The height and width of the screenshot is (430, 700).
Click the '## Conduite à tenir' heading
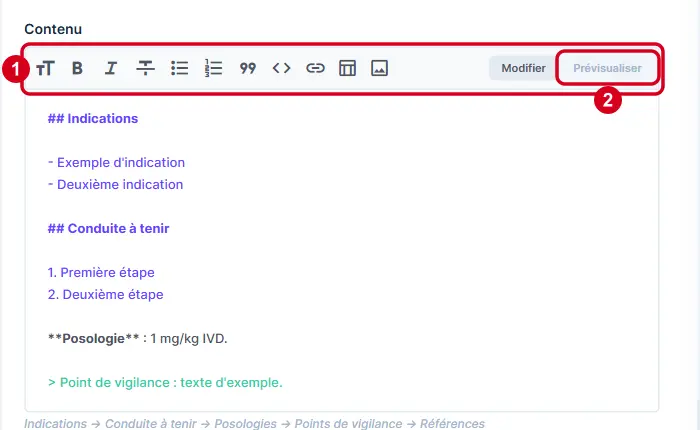pyautogui.click(x=108, y=229)
